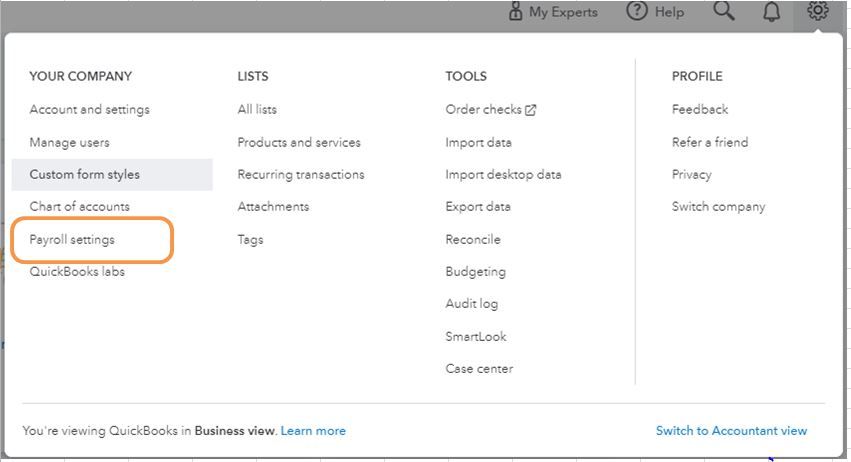Open Payroll settings
Viewport: 851px width, 462px height.
pos(72,240)
